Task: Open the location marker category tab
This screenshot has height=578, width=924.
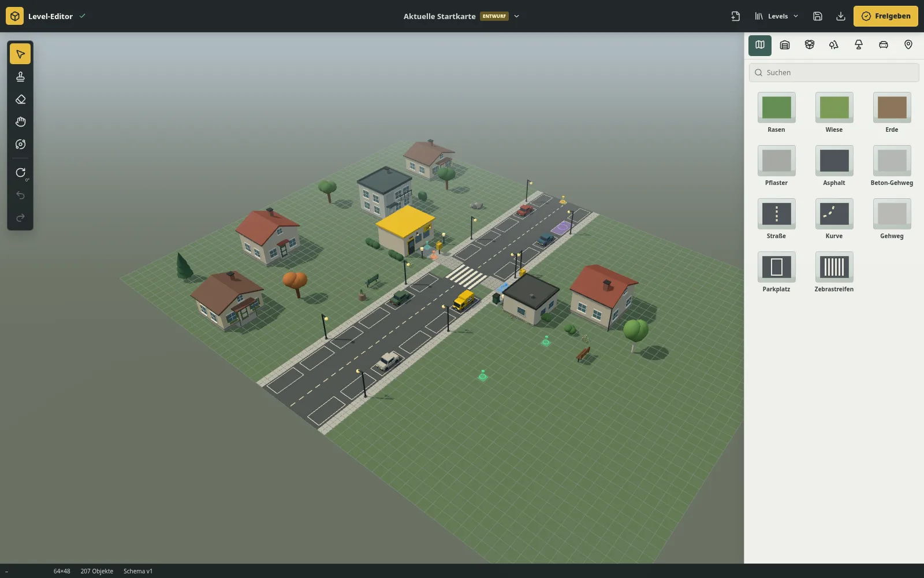Action: pos(908,45)
